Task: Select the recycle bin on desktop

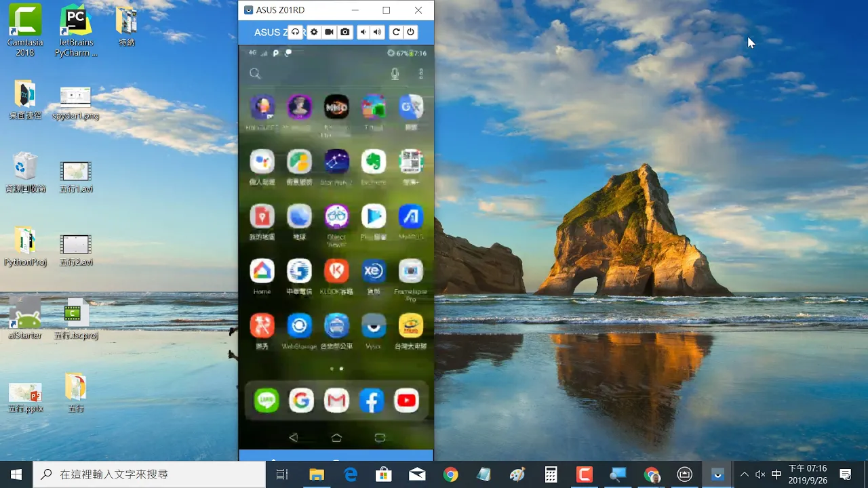Action: (x=25, y=173)
